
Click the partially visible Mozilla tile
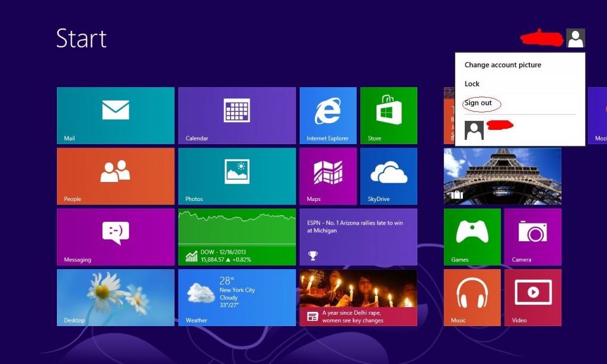(598, 116)
